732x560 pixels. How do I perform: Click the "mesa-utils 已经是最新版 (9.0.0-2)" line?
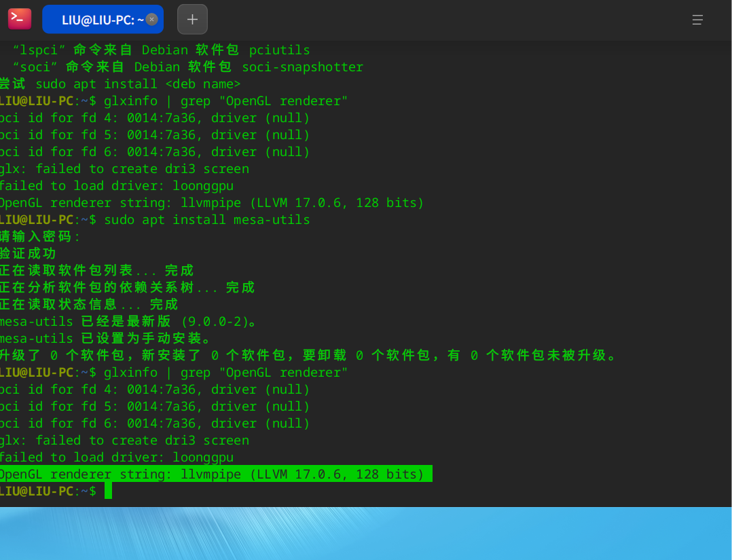128,322
